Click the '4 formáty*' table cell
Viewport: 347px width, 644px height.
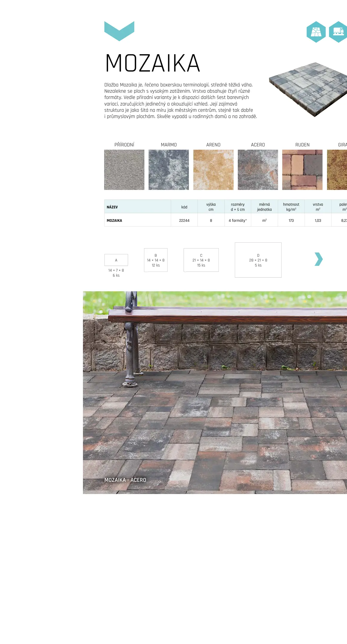pos(237,221)
